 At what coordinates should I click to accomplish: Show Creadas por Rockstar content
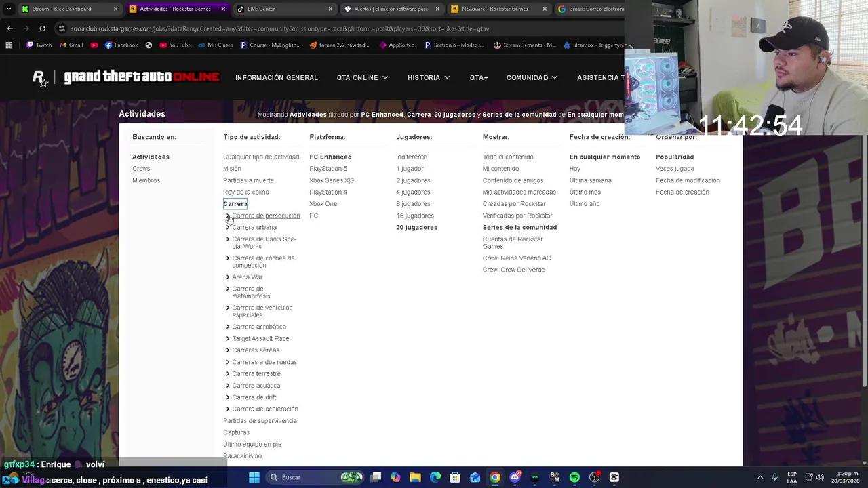pos(514,204)
